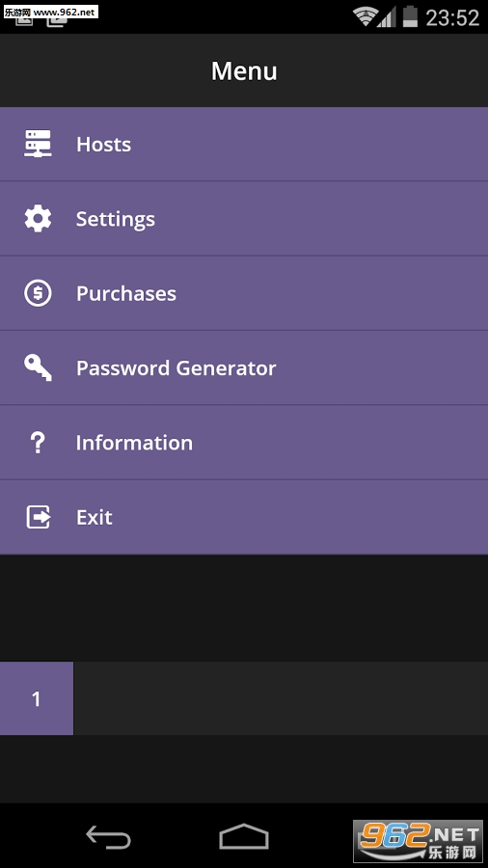This screenshot has height=868, width=488.
Task: Tap the Menu title header
Action: (244, 70)
